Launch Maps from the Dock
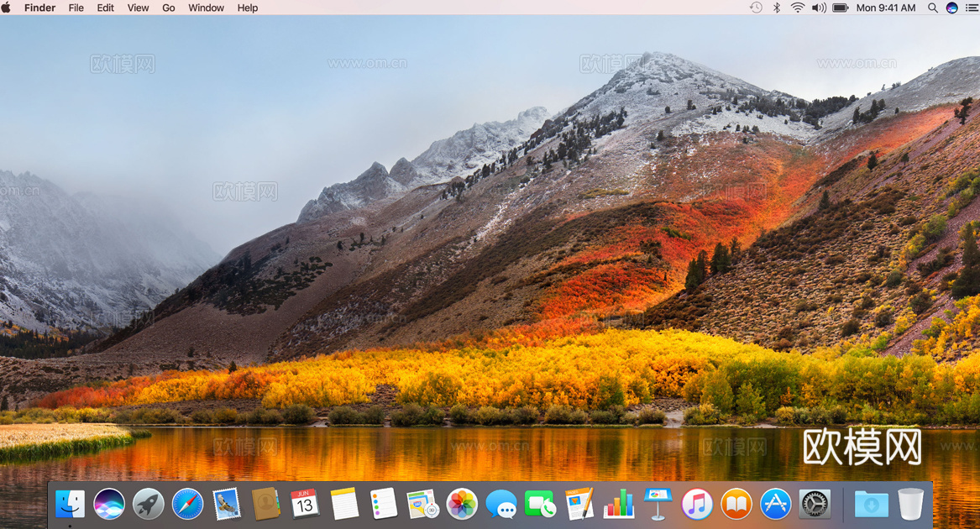This screenshot has height=529, width=980. (x=423, y=504)
